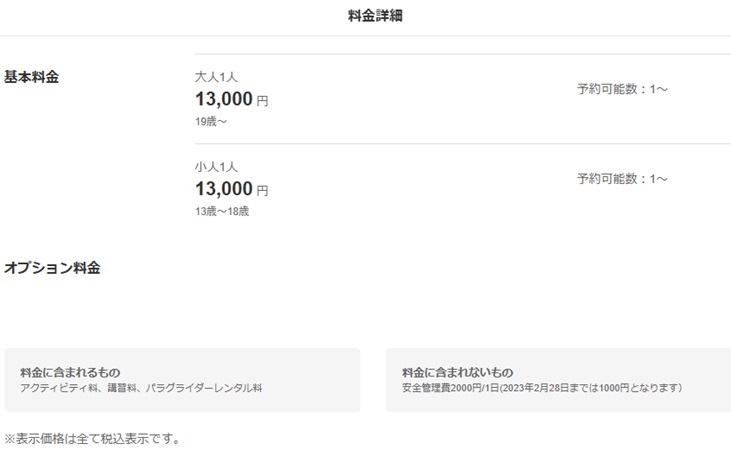Click the 小人1人 label
This screenshot has width=731, height=450.
(216, 167)
